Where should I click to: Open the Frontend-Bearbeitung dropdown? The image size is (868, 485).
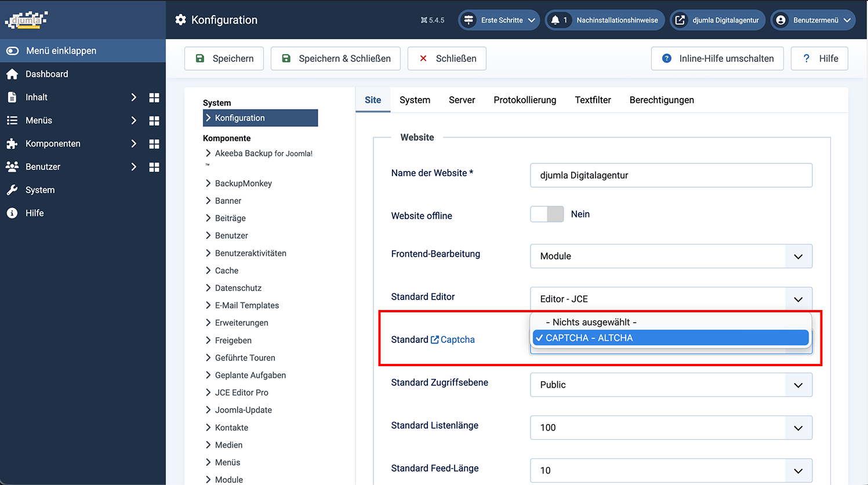click(671, 256)
